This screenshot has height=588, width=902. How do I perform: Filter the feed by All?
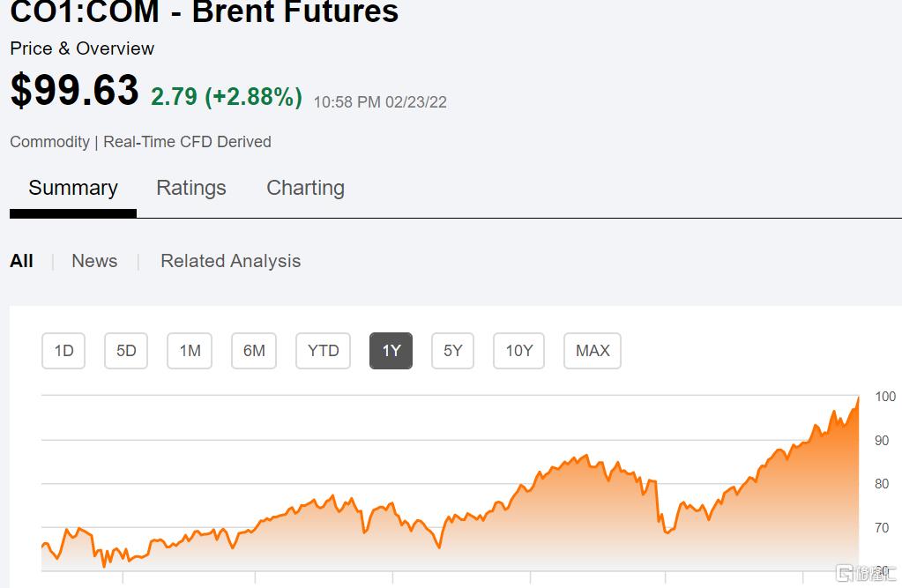(x=21, y=261)
